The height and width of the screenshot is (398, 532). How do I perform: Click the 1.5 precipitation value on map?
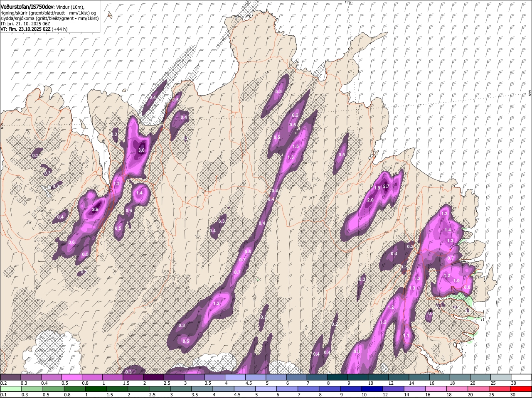(x=296, y=146)
